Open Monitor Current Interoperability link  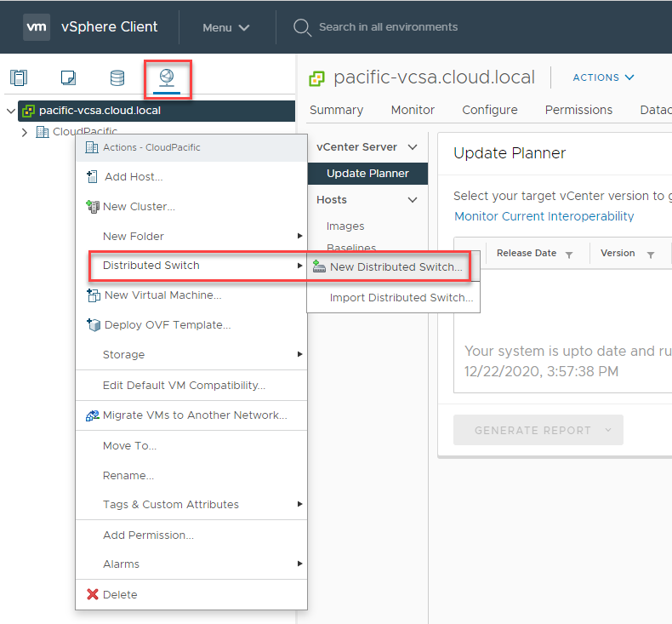pos(544,216)
